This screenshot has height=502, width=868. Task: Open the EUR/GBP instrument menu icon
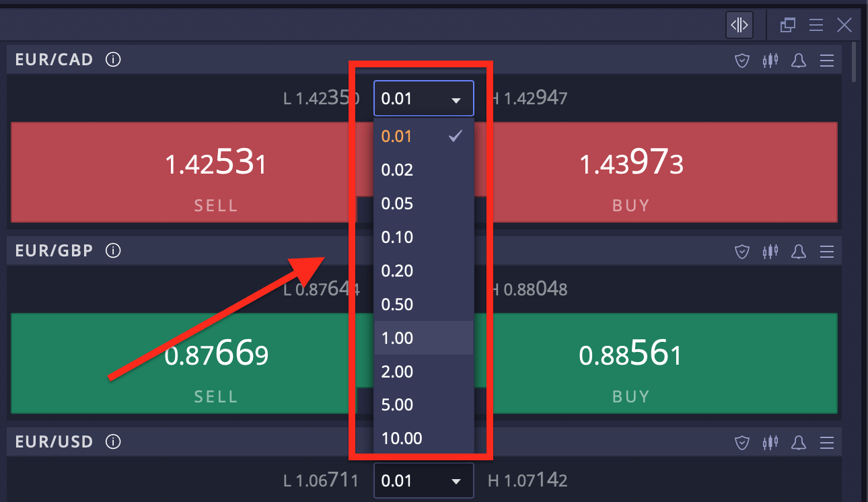pyautogui.click(x=826, y=250)
